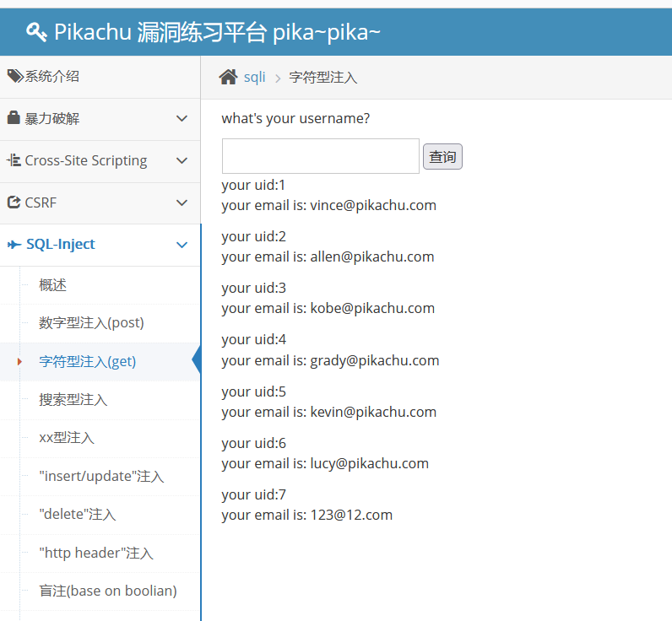Click the "what's your username?" label
Image resolution: width=672 pixels, height=621 pixels.
coord(295,119)
